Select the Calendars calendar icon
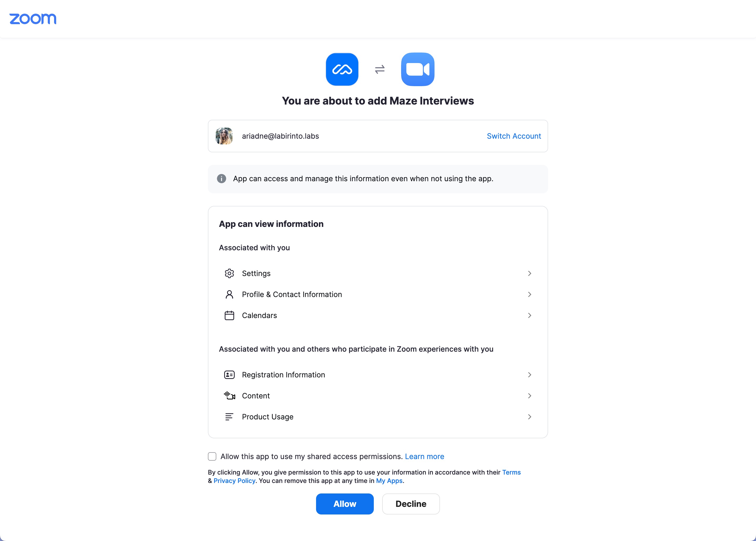Screen dimensions: 756x541 click(x=229, y=315)
